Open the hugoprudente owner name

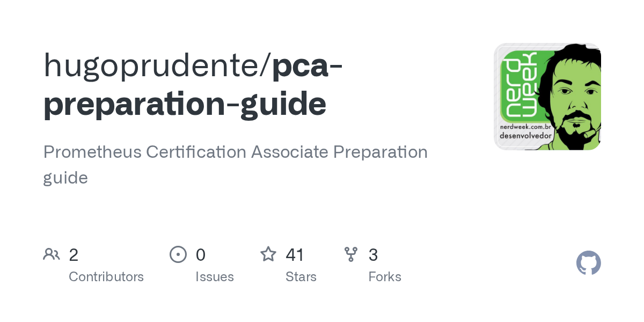pyautogui.click(x=153, y=65)
